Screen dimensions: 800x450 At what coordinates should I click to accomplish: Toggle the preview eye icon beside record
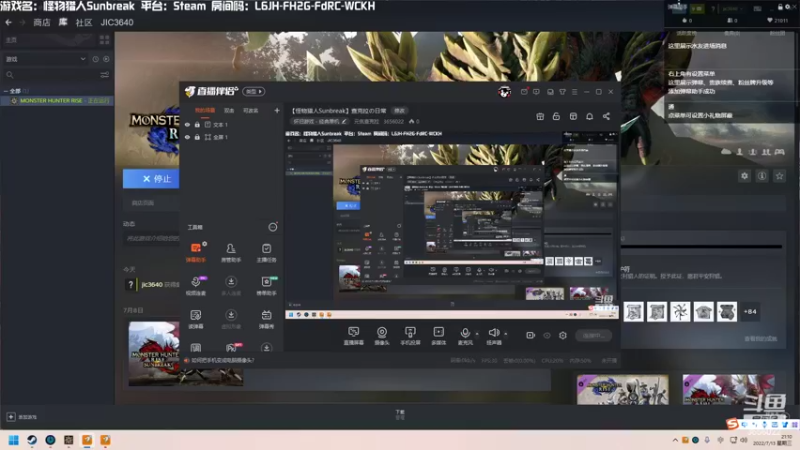click(x=547, y=335)
